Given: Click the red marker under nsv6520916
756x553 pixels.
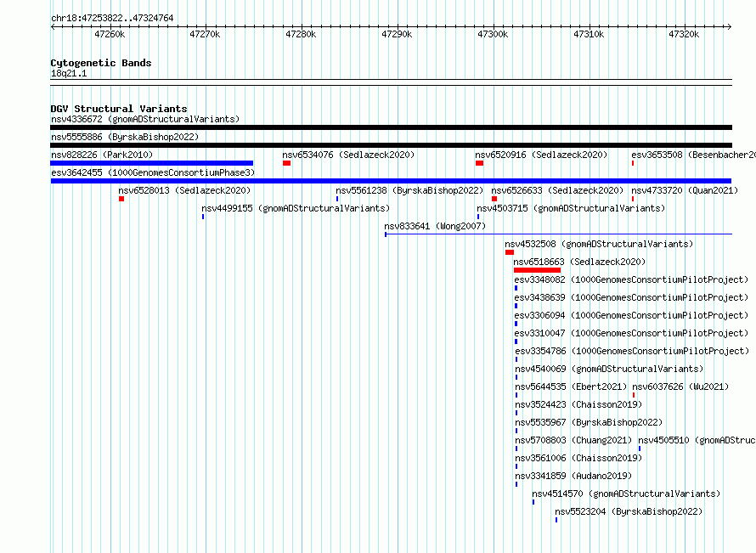Looking at the screenshot, I should point(480,163).
